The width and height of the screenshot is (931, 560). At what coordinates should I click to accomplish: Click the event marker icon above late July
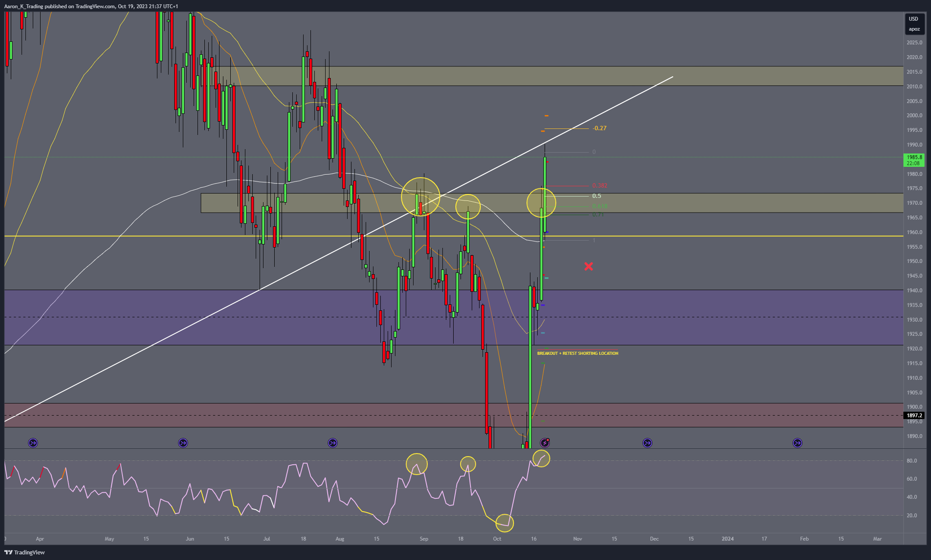tap(332, 443)
